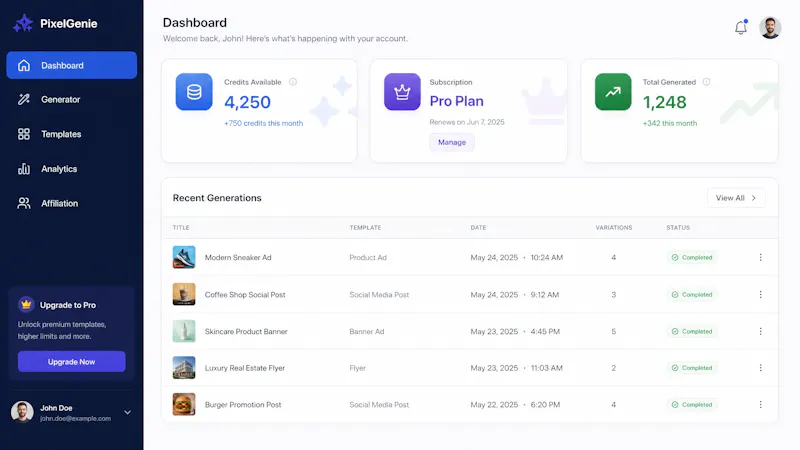Click the PixelGenie sparkle logo
Screen dimensions: 800x450
tap(23, 23)
